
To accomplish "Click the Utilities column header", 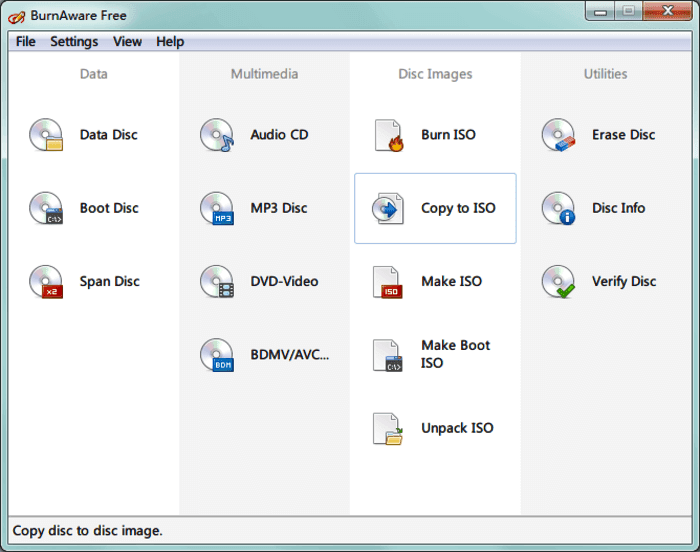I will click(606, 74).
